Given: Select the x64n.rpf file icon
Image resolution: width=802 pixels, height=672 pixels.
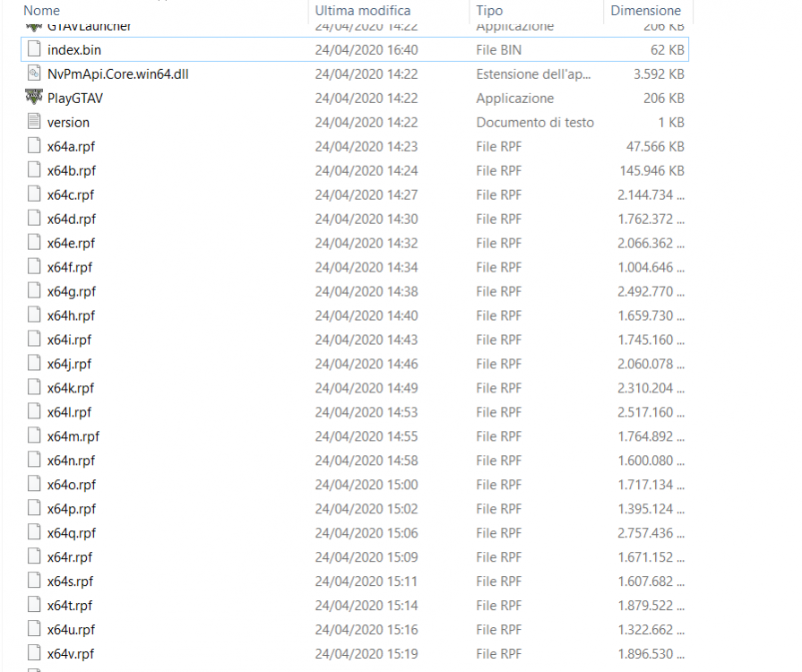Looking at the screenshot, I should point(34,461).
